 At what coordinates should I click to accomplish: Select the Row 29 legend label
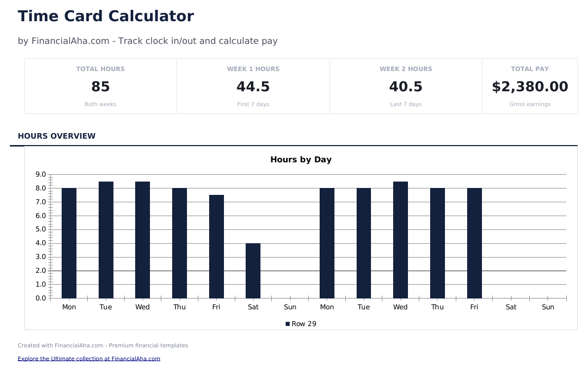pos(304,324)
